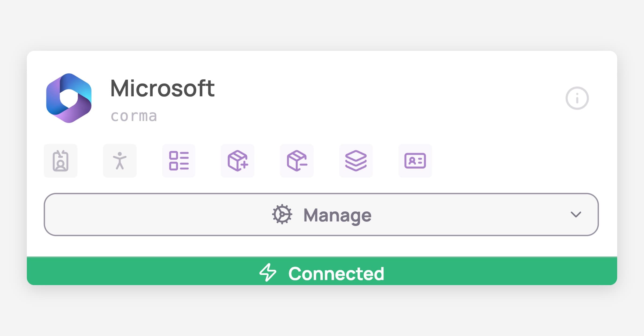Select the ID badge sync icon
The height and width of the screenshot is (336, 644).
click(61, 161)
